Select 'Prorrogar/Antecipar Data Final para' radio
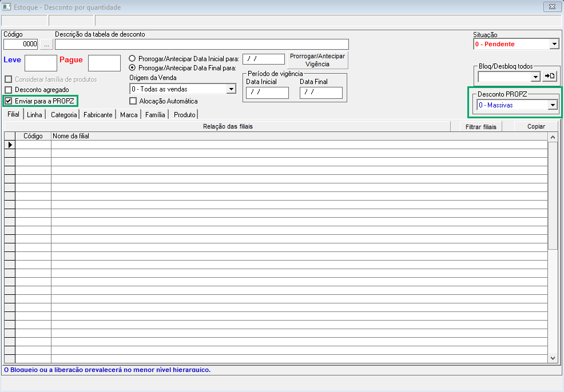 click(132, 67)
